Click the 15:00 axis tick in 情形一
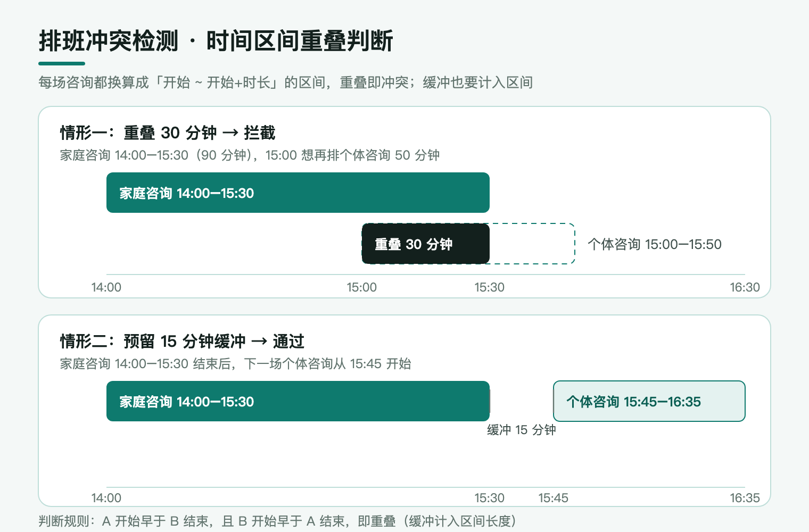 click(362, 287)
